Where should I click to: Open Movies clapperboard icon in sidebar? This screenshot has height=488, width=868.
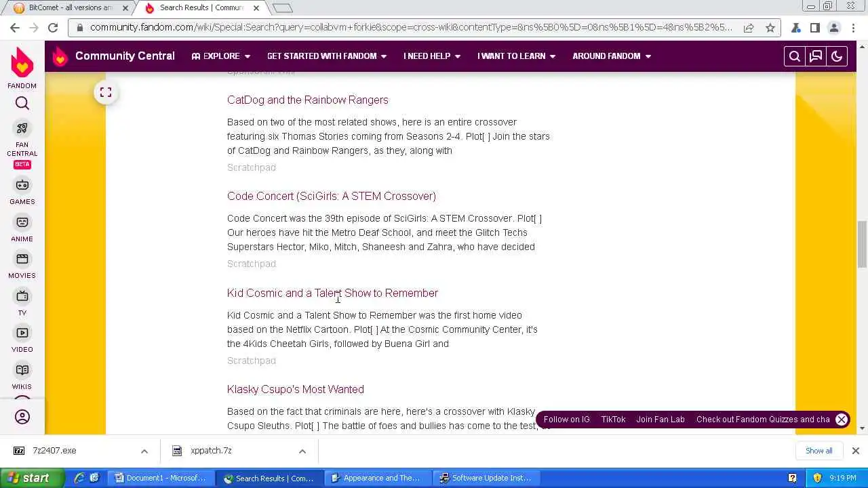point(22,259)
